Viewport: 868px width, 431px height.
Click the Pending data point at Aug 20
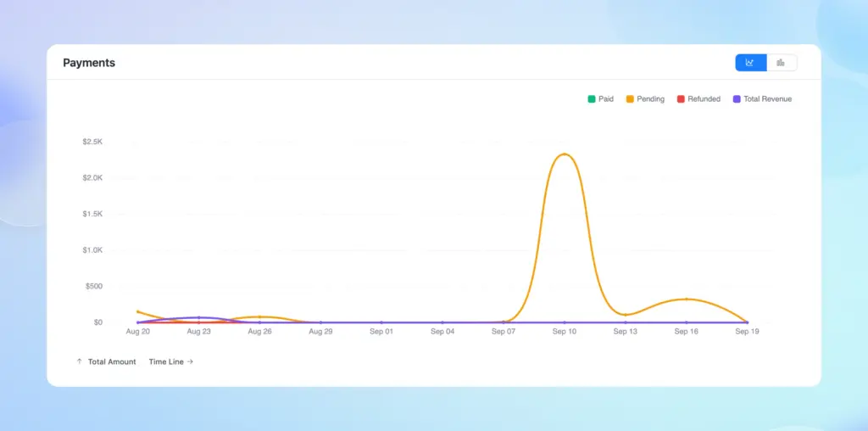point(138,311)
